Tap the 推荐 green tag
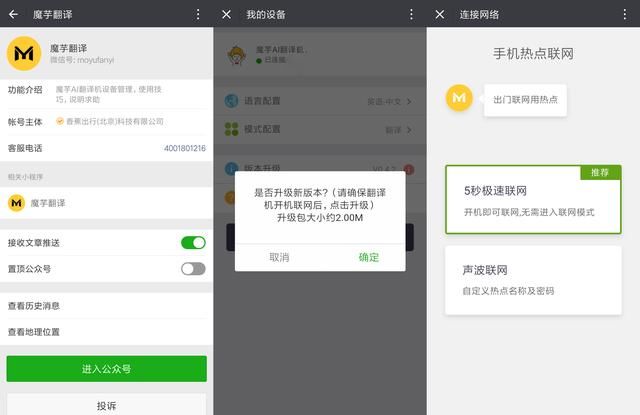This screenshot has height=415, width=640. 600,172
